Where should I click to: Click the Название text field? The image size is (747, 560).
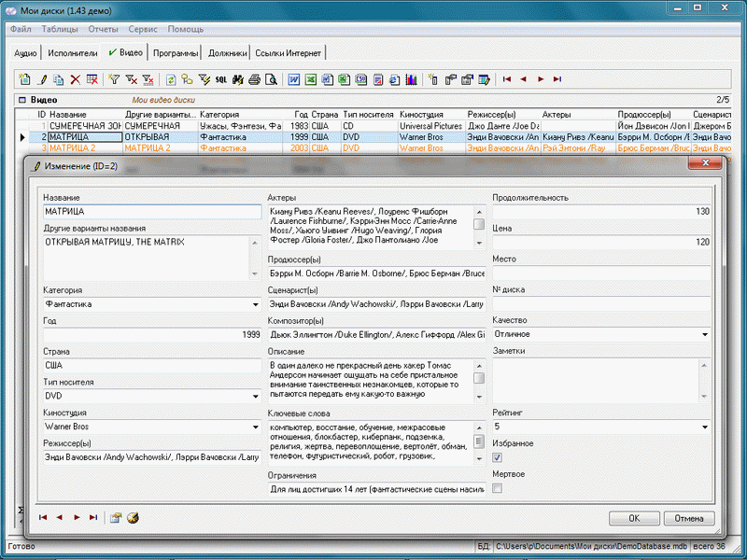[x=151, y=212]
